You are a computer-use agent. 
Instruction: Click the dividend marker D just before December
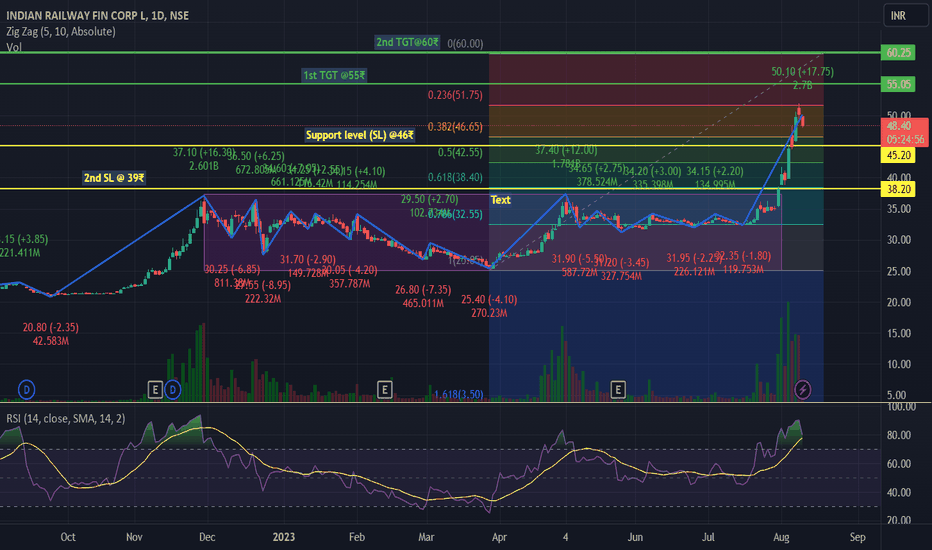(172, 390)
